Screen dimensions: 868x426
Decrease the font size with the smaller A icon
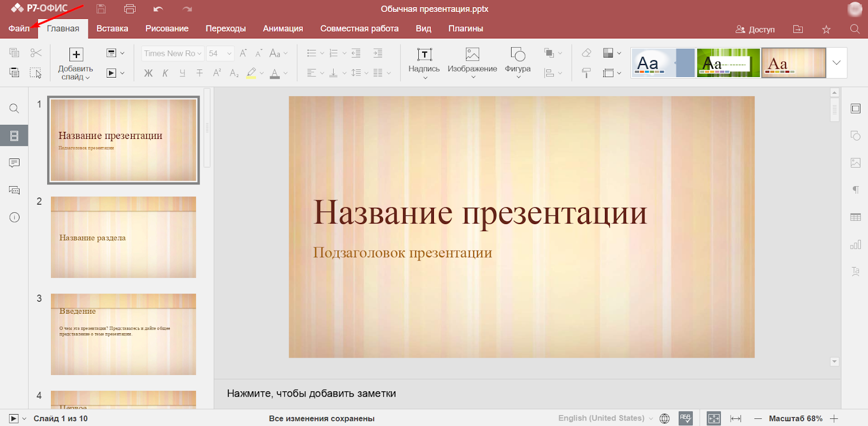point(259,53)
